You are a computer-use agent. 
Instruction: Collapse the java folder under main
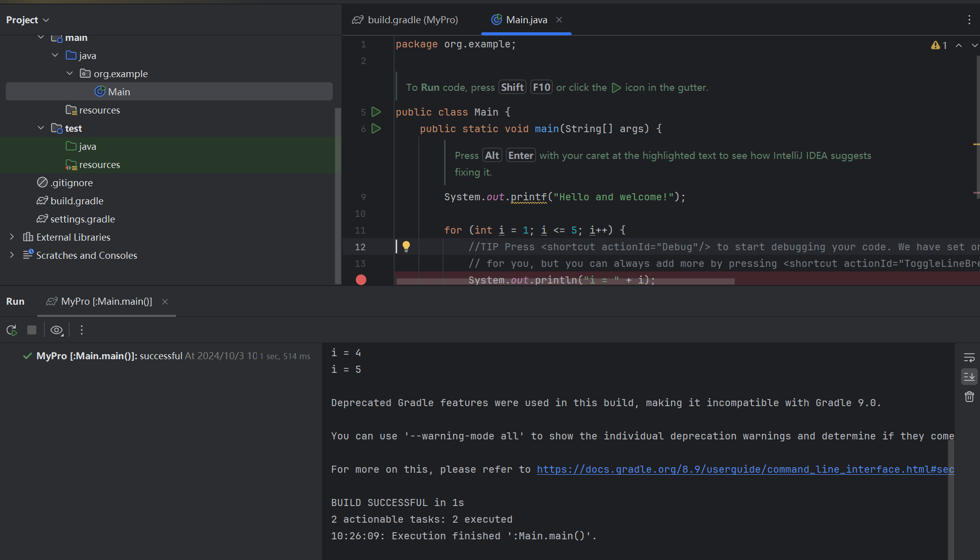pyautogui.click(x=55, y=55)
